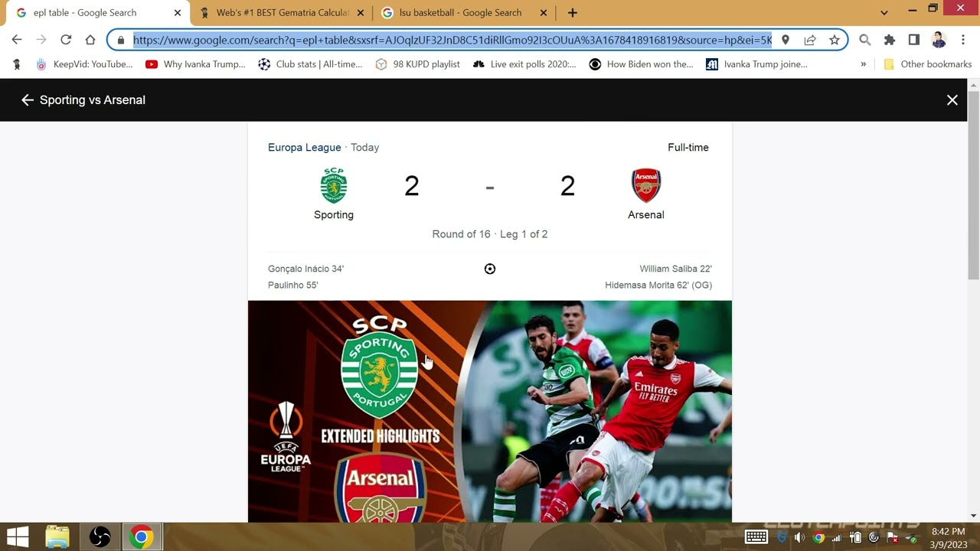Open How Biden won the bookmark

click(x=641, y=64)
